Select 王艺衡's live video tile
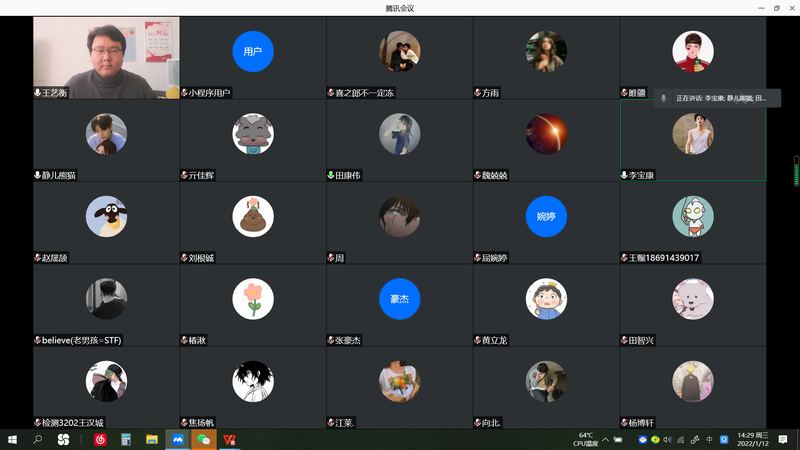 pyautogui.click(x=106, y=57)
